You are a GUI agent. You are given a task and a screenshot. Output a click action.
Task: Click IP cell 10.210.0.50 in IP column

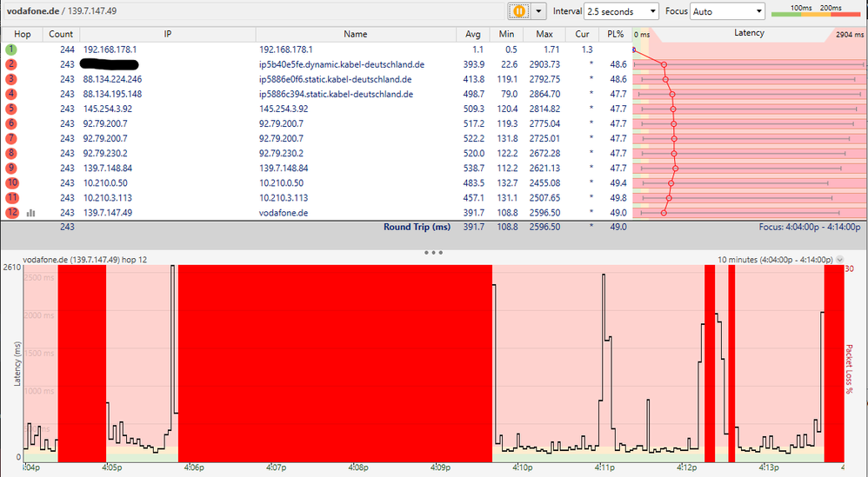tap(105, 183)
